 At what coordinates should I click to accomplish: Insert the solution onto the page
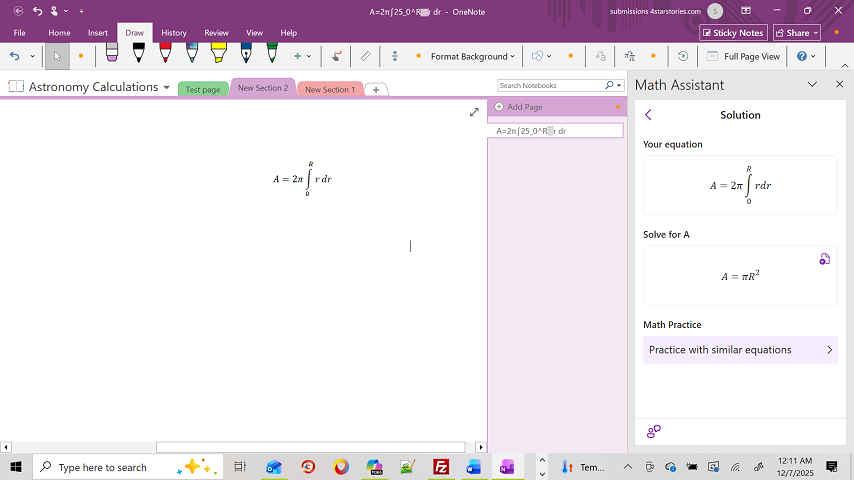pos(824,260)
